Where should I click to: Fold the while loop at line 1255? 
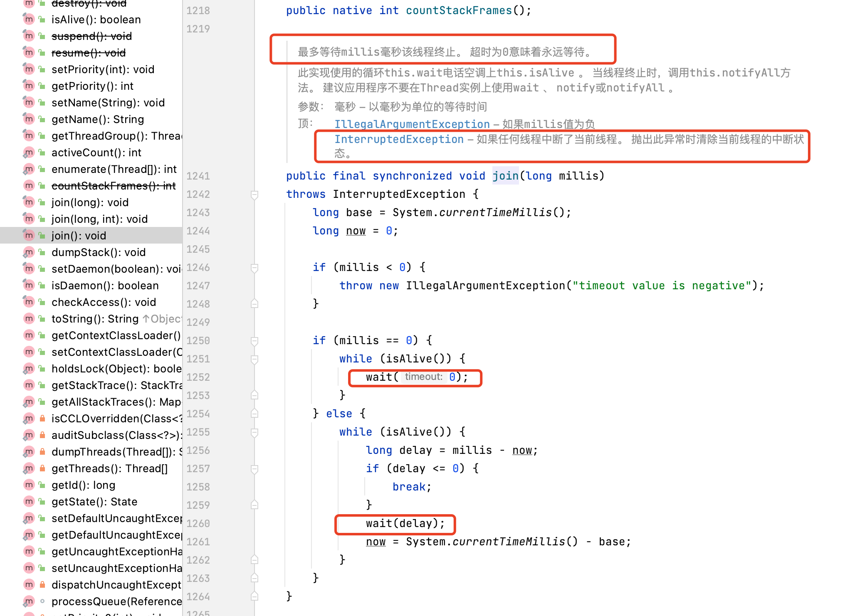click(x=255, y=432)
